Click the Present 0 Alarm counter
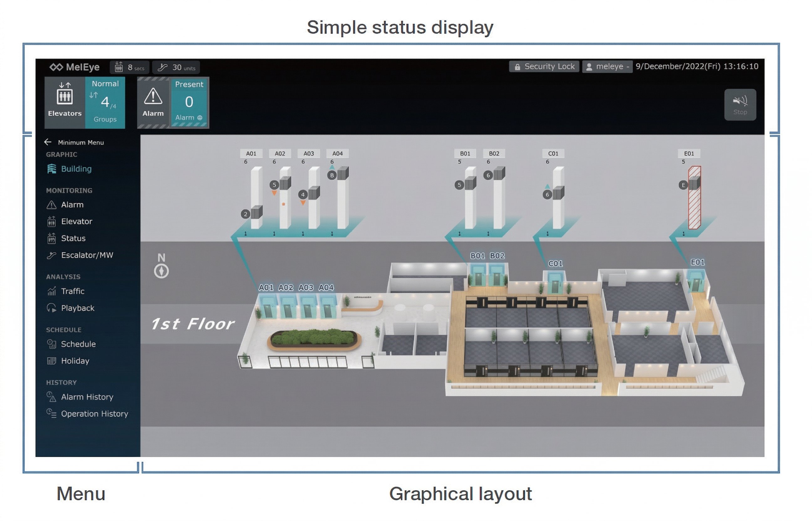This screenshot has width=812, height=521. pos(189,102)
